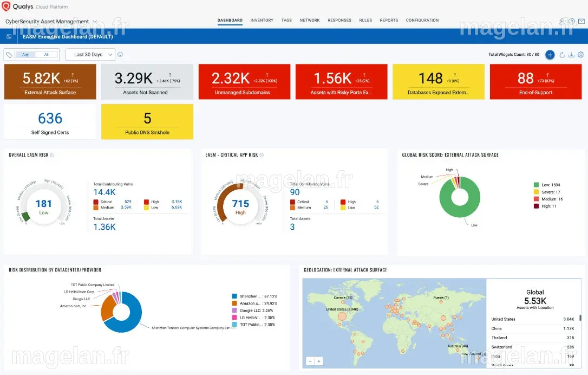Click the Global 5.53K assets total

[x=535, y=301]
